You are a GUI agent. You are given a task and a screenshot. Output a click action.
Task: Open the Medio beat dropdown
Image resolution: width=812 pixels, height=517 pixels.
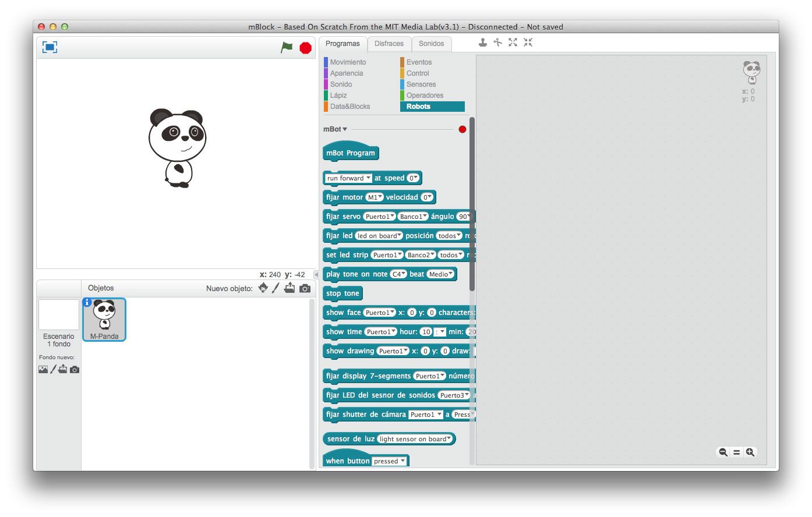(440, 274)
